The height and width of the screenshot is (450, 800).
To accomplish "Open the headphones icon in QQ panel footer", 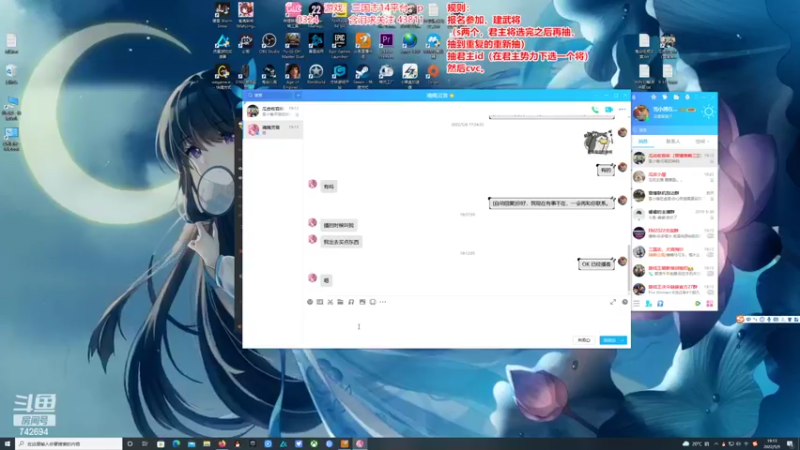I will tap(660, 304).
